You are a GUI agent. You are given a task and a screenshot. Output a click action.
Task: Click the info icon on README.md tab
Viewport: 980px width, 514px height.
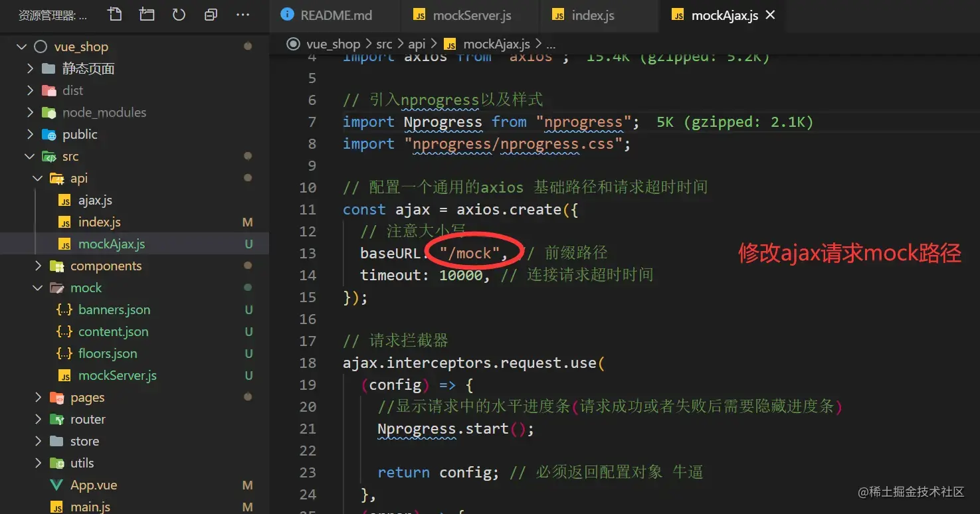coord(287,15)
